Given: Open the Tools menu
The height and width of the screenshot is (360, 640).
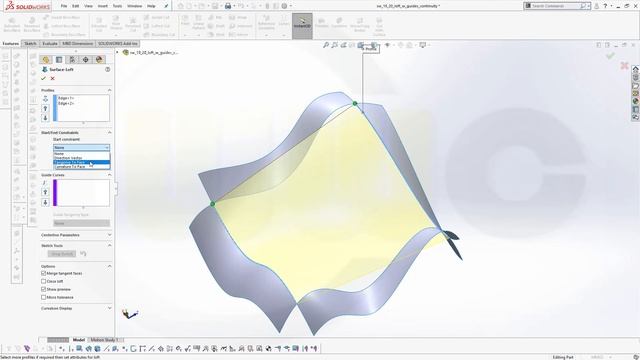Looking at the screenshot, I should point(118,6).
